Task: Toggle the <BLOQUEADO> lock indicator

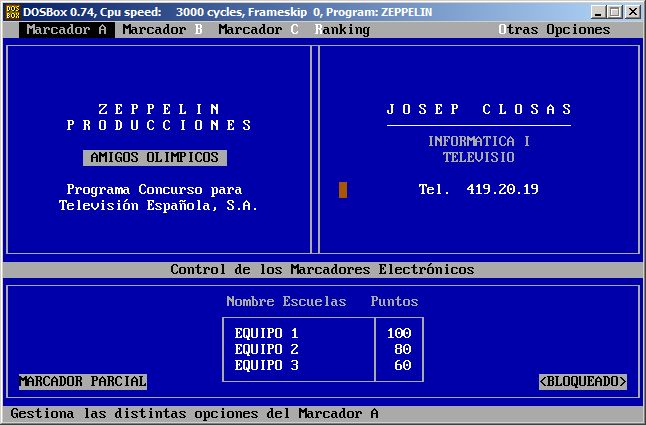Action: point(582,381)
